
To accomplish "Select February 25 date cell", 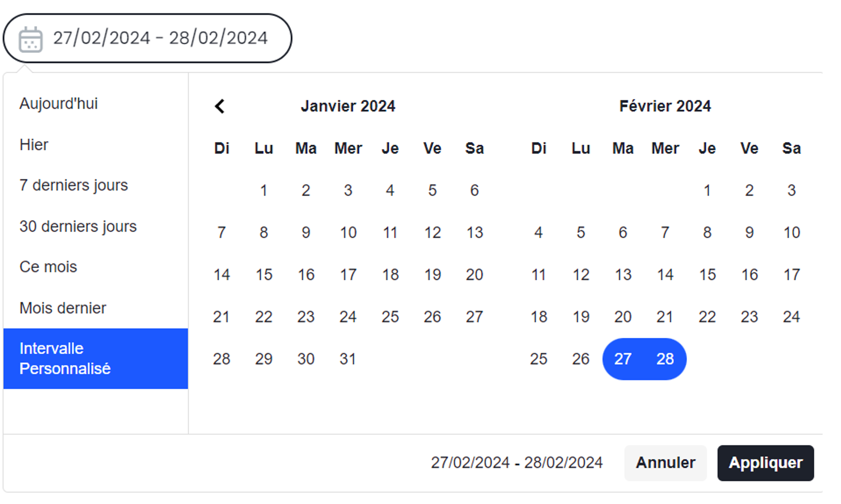I will click(x=539, y=359).
